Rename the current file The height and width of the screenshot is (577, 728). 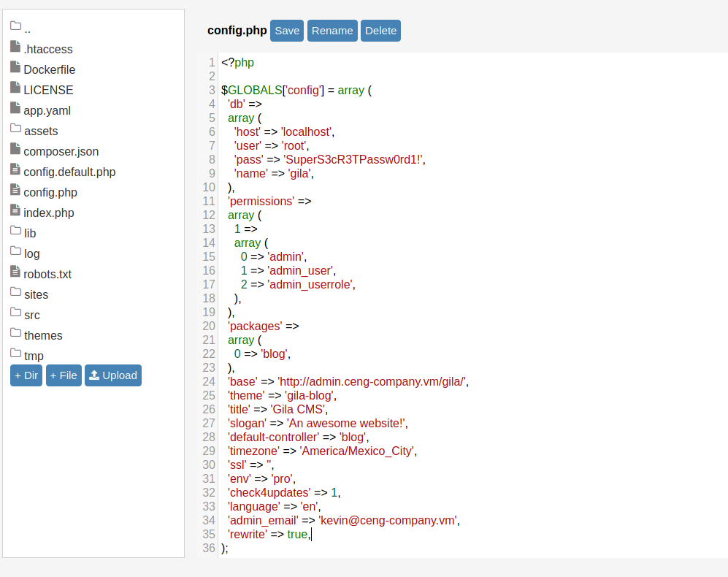point(332,31)
